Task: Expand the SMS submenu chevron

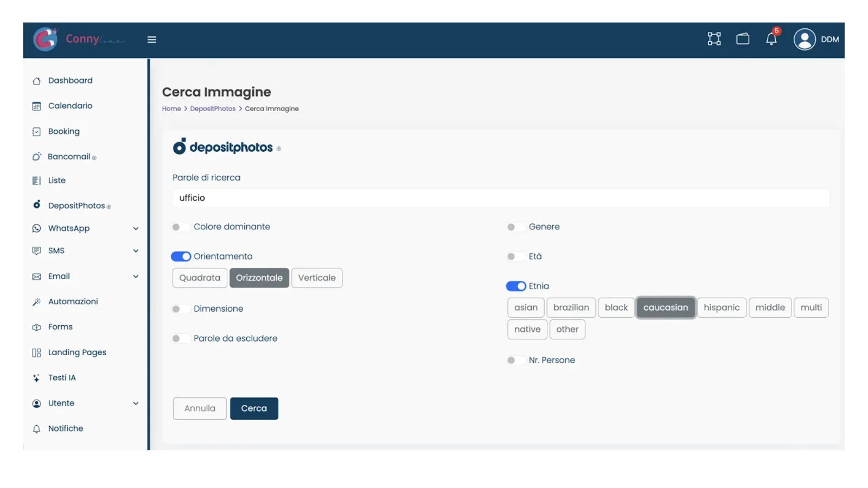Action: pos(136,251)
